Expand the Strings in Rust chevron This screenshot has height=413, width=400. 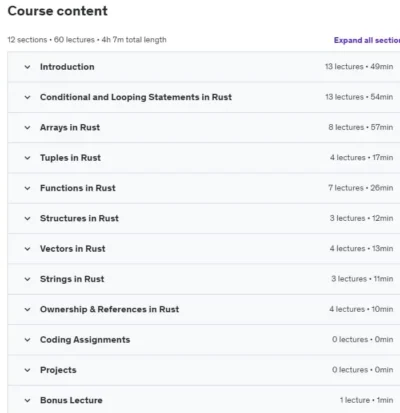point(27,279)
